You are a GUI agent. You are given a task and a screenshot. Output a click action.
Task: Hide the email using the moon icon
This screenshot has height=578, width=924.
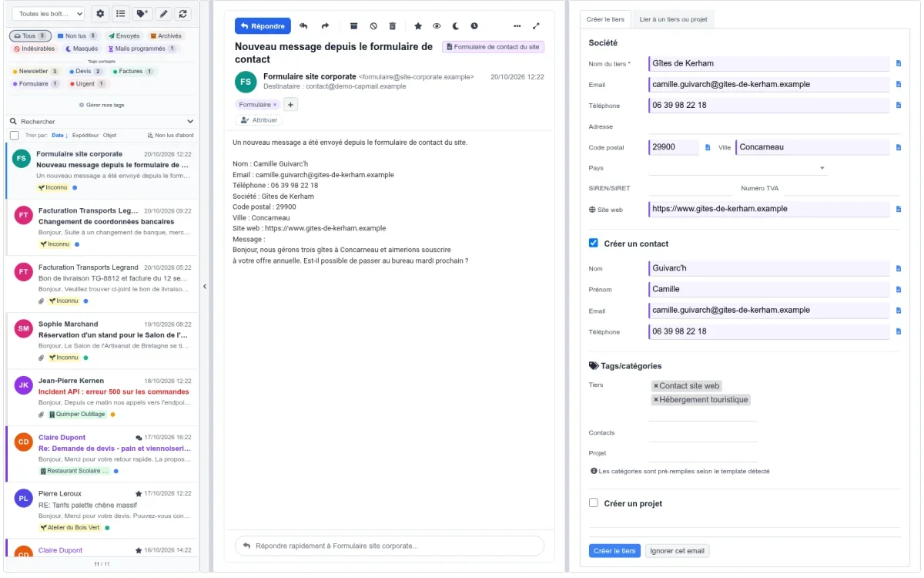click(x=455, y=26)
